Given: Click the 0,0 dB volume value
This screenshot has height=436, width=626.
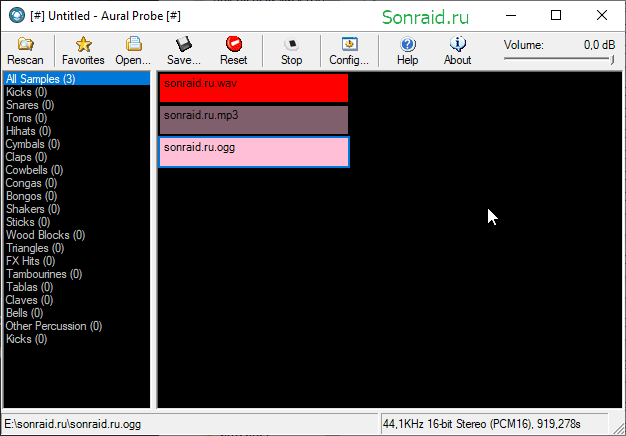Looking at the screenshot, I should click(x=599, y=45).
